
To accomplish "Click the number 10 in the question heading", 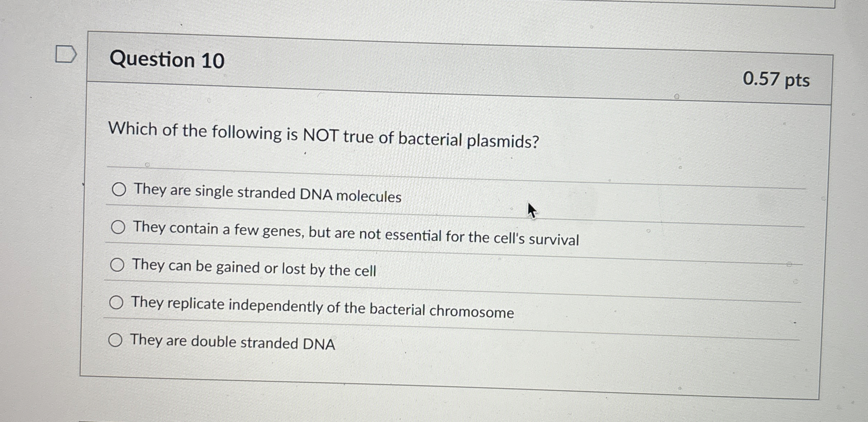I will click(x=213, y=61).
